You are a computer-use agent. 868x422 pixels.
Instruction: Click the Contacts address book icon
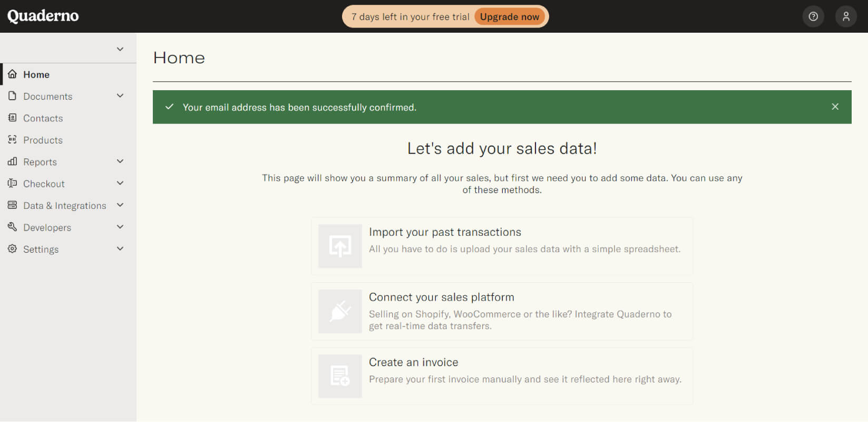[12, 118]
